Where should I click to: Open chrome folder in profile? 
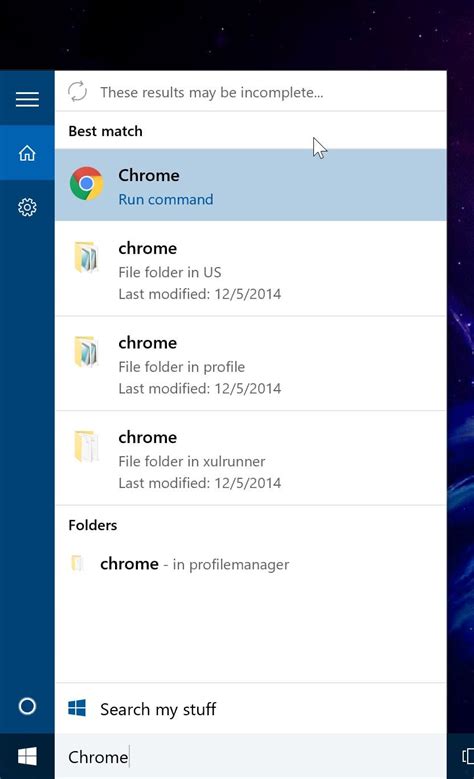click(x=250, y=363)
